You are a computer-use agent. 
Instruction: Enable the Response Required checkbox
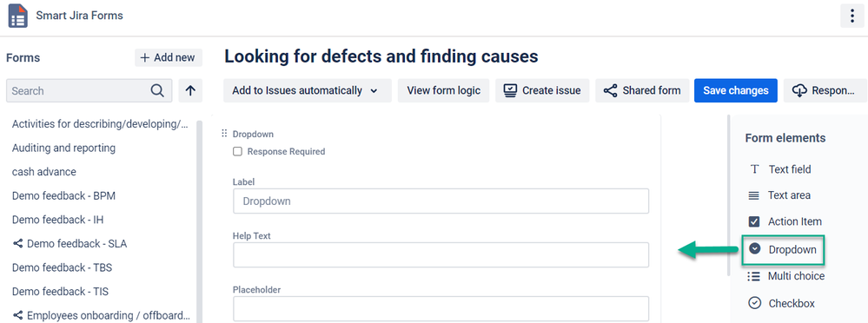pyautogui.click(x=237, y=152)
